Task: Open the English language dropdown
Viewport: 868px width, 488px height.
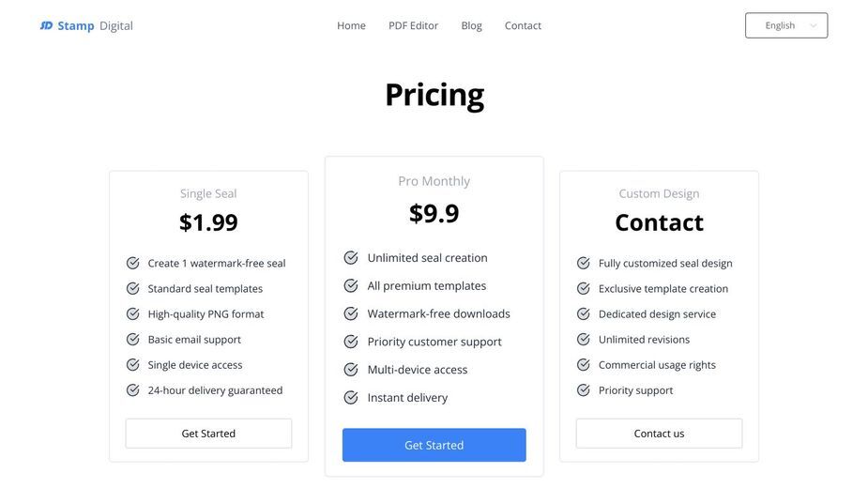Action: (x=786, y=25)
